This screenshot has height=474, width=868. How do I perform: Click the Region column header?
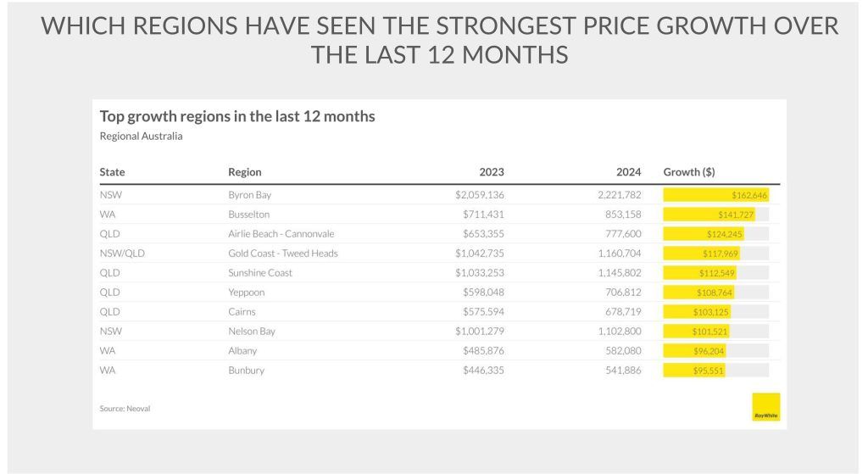(x=245, y=172)
